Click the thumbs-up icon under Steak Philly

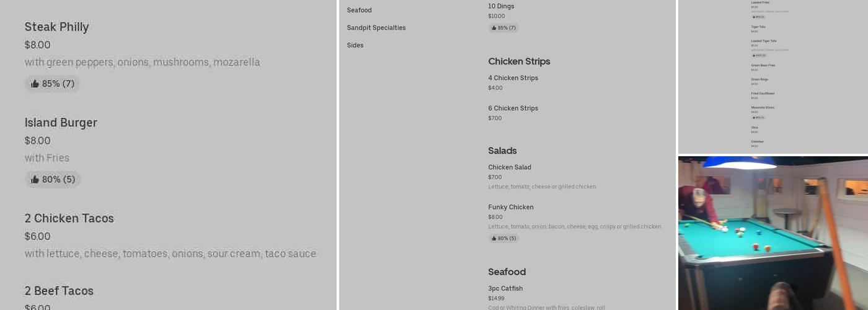point(35,84)
